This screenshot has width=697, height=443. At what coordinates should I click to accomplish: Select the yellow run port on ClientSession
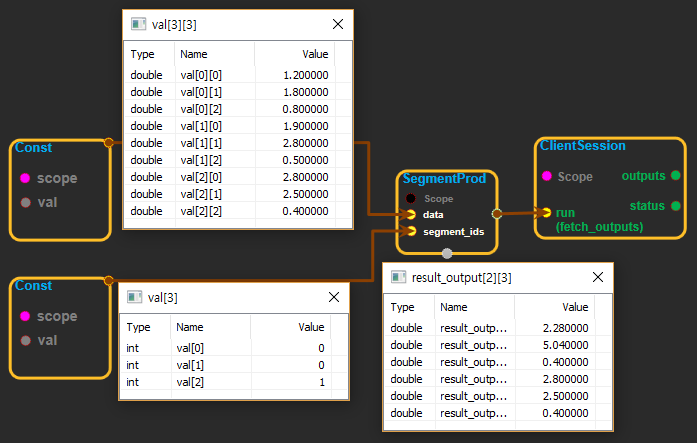coord(547,212)
